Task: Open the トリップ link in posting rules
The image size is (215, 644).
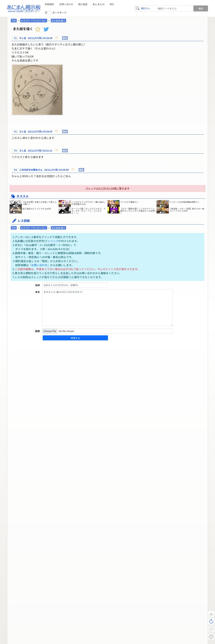Action: 53,241
